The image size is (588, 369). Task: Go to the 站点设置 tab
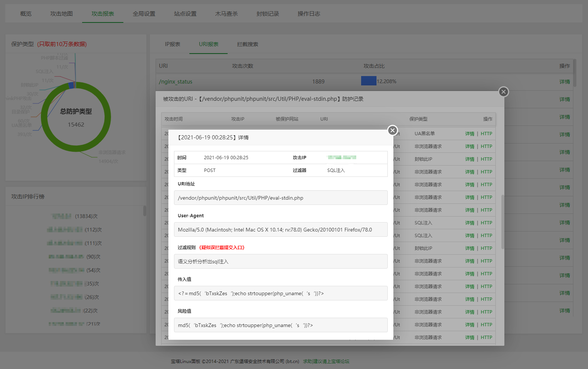click(x=185, y=14)
